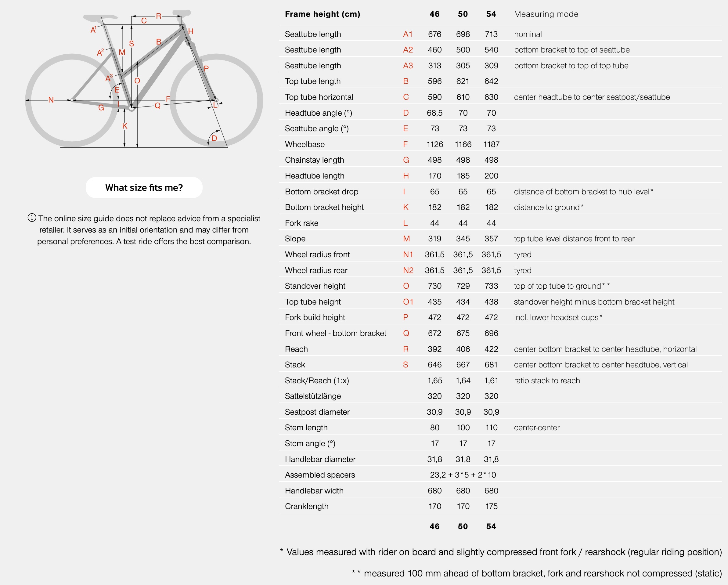
Task: Click the 'What size fits me?' button
Action: 144,187
